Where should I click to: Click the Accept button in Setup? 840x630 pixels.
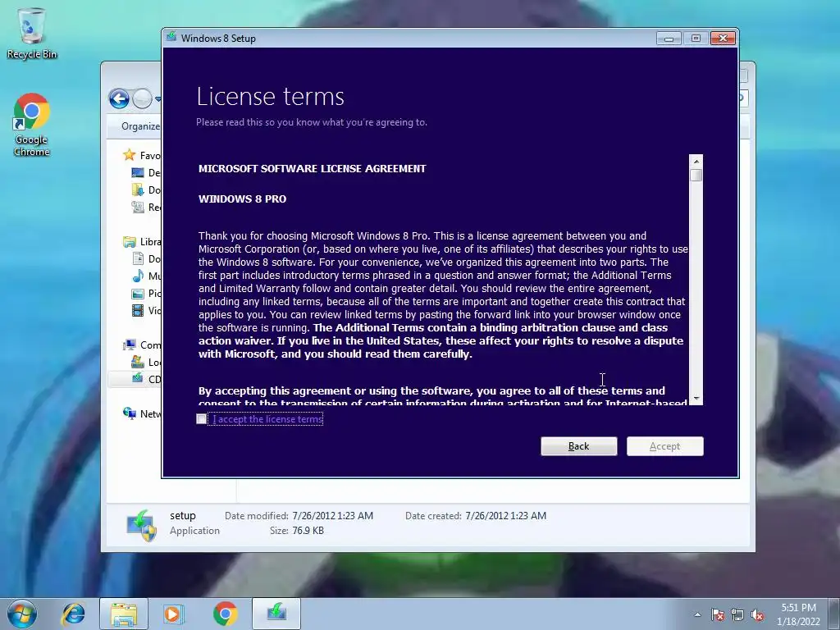tap(664, 446)
